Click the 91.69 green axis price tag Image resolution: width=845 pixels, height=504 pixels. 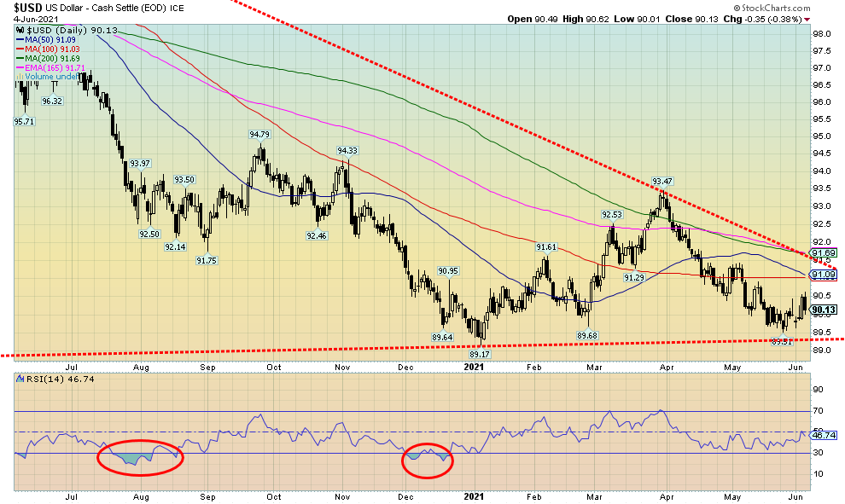click(x=823, y=253)
